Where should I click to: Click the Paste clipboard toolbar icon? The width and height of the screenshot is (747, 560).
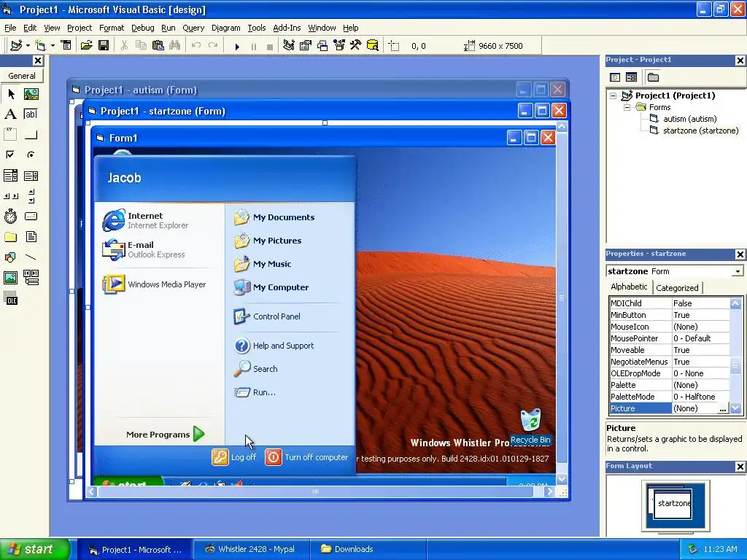click(x=158, y=45)
